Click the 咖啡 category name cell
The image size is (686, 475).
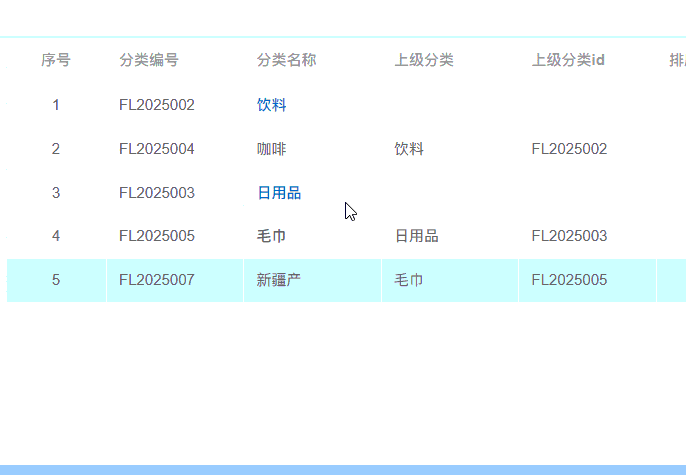pos(271,149)
